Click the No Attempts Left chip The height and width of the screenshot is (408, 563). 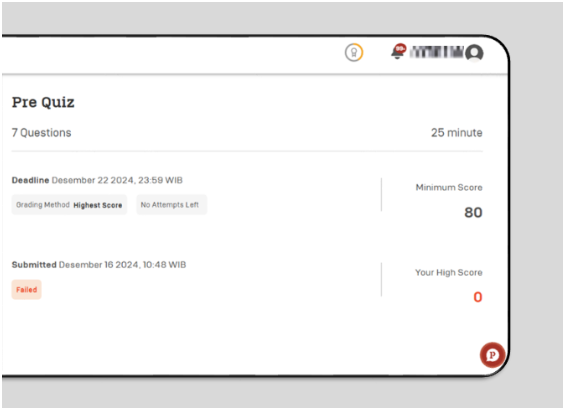click(172, 205)
